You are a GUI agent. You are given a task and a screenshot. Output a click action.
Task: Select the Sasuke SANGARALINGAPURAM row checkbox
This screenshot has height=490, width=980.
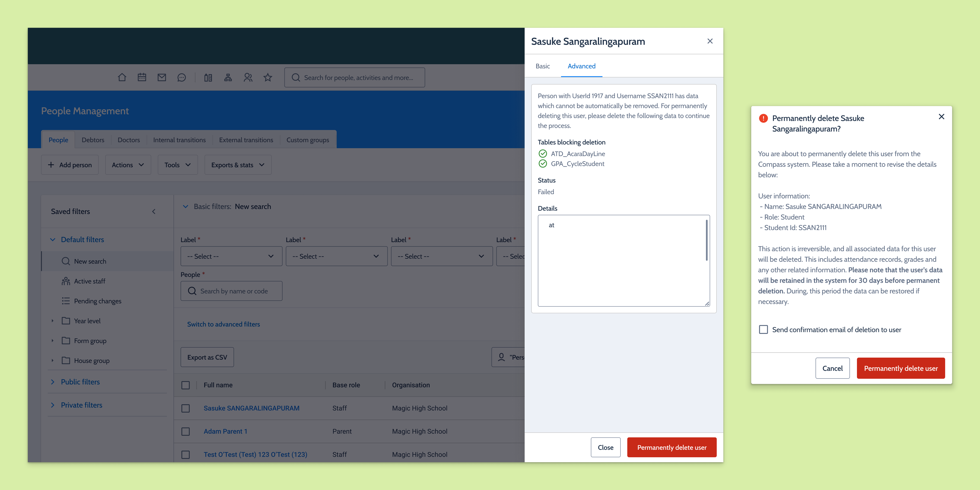pos(186,408)
